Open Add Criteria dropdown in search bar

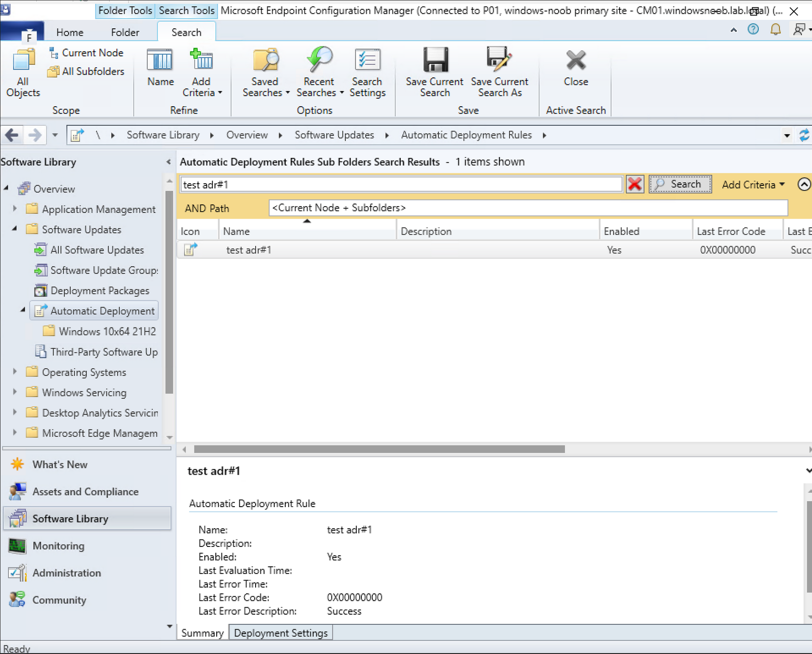(753, 185)
